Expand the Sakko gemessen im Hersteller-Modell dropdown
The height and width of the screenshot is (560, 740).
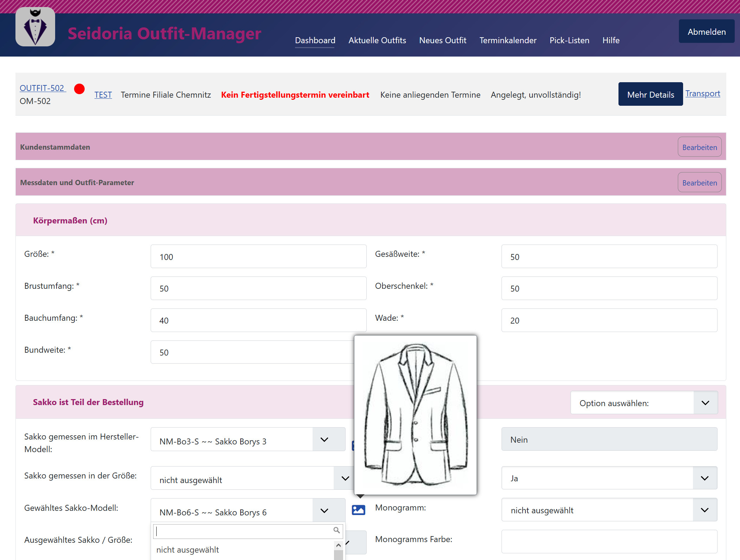click(x=324, y=439)
